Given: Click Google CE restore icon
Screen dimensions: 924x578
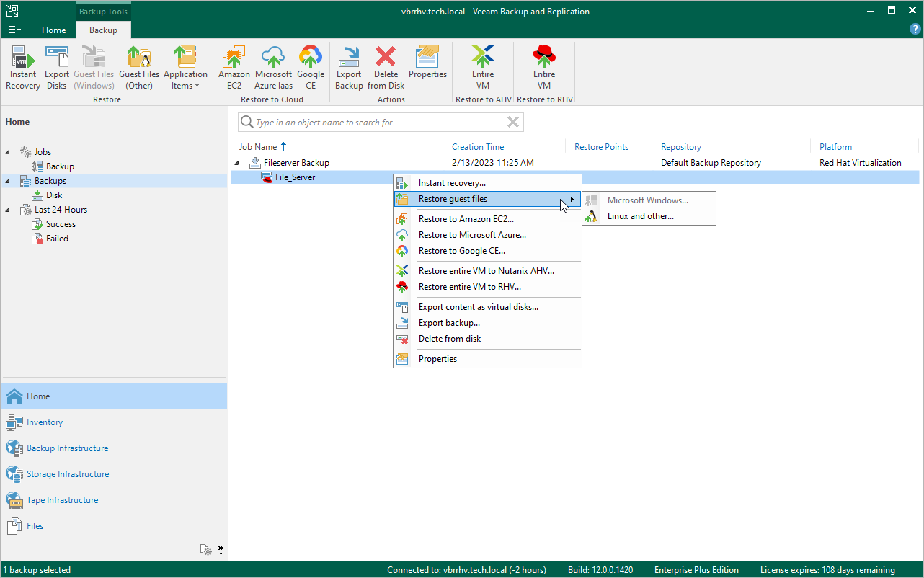Looking at the screenshot, I should point(311,68).
